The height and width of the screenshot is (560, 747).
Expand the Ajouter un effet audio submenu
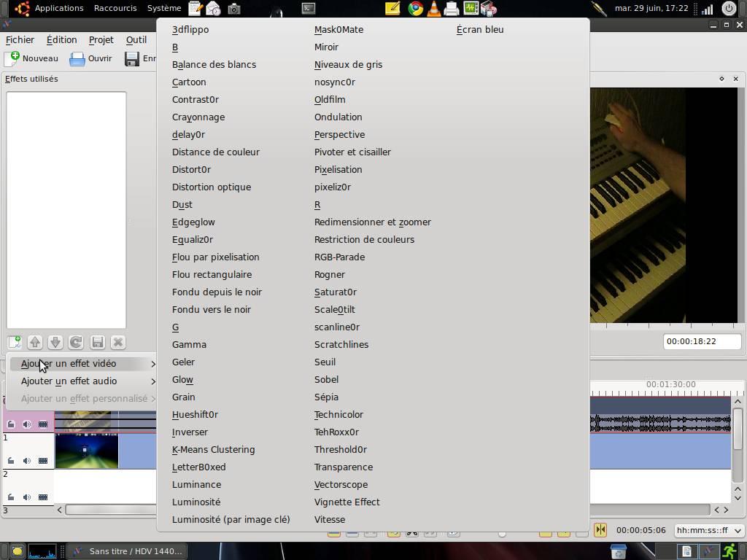click(69, 381)
